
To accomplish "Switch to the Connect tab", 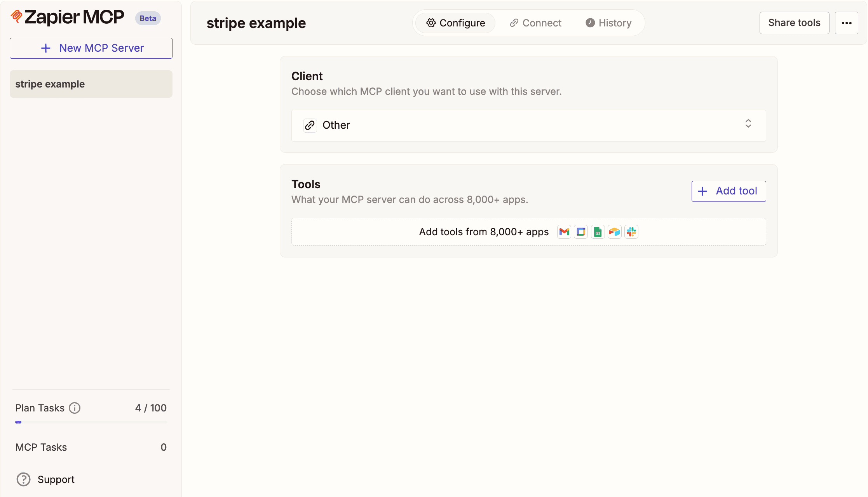I will click(x=535, y=23).
